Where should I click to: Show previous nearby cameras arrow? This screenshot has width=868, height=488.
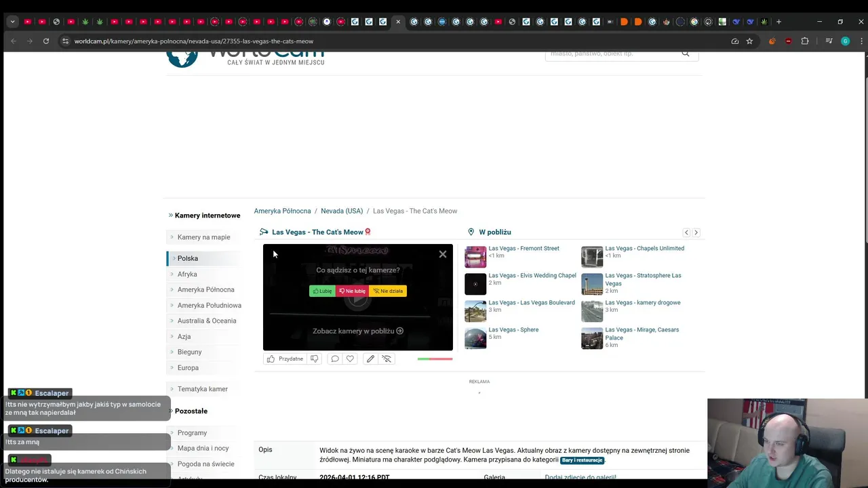pos(686,232)
